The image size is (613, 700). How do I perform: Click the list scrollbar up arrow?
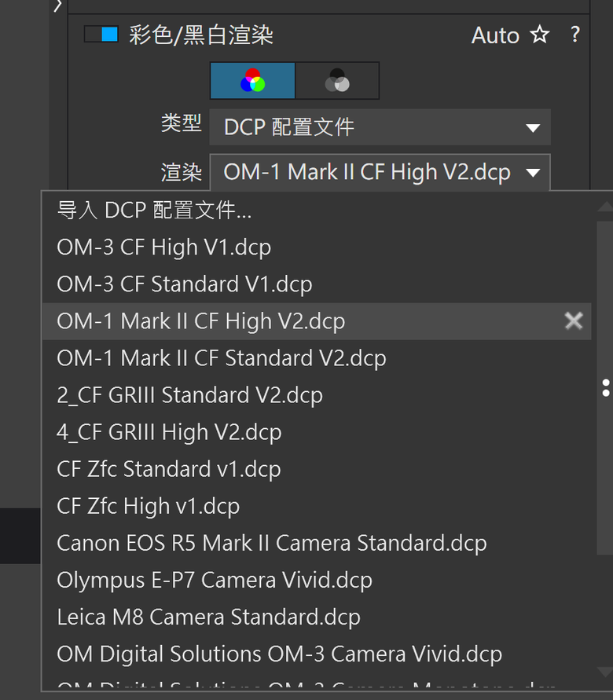coord(605,207)
